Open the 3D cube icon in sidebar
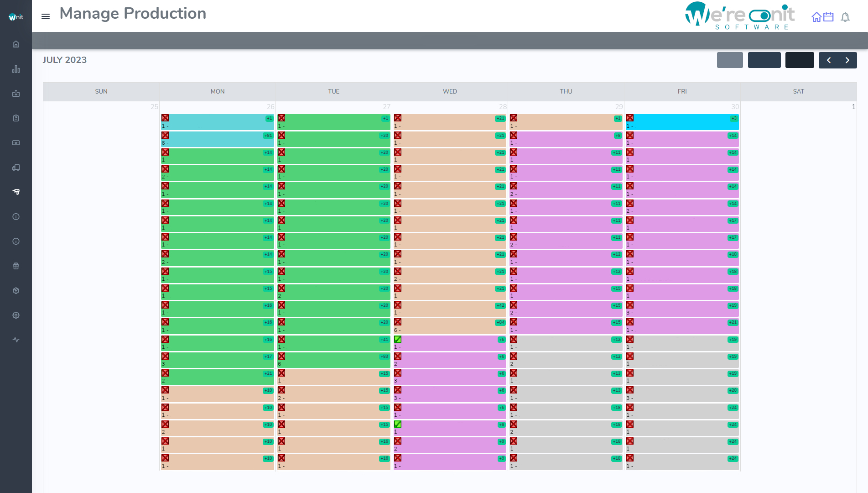868x493 pixels. point(16,291)
